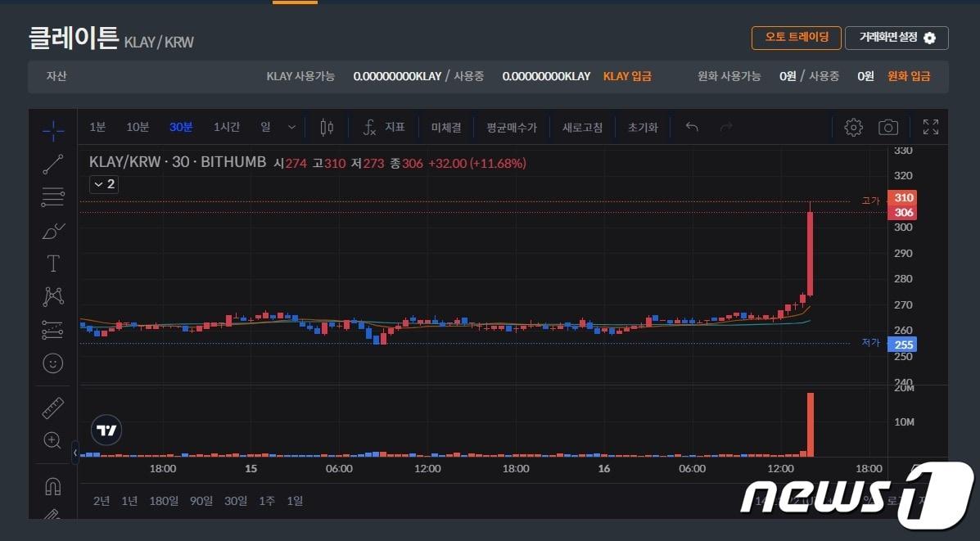Screen dimensions: 980x541
Task: Collapse the left drawing toolbar arrow
Action: [x=75, y=453]
